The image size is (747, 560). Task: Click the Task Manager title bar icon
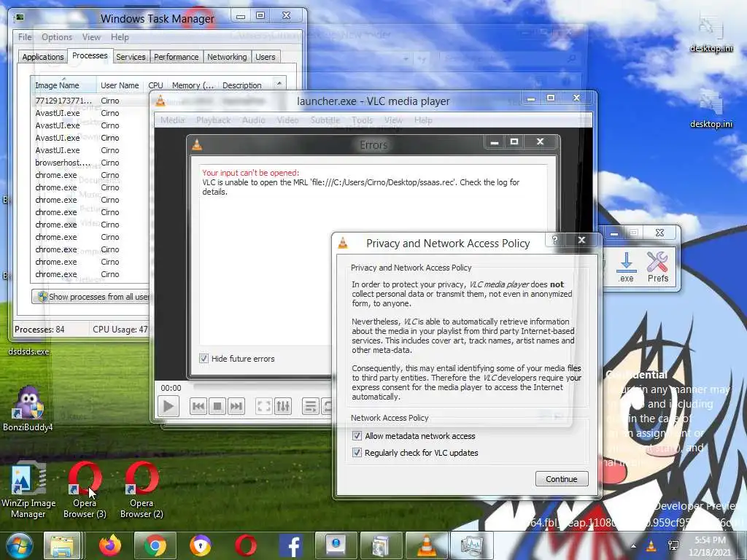(x=19, y=18)
